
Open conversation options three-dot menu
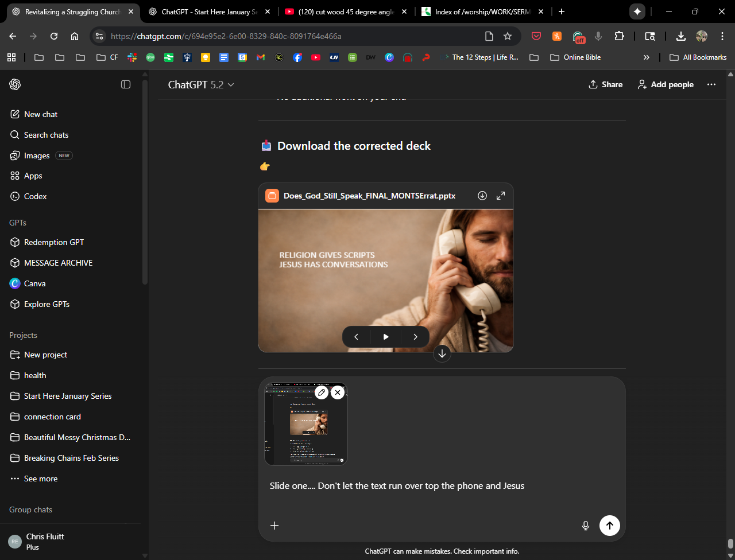click(711, 84)
